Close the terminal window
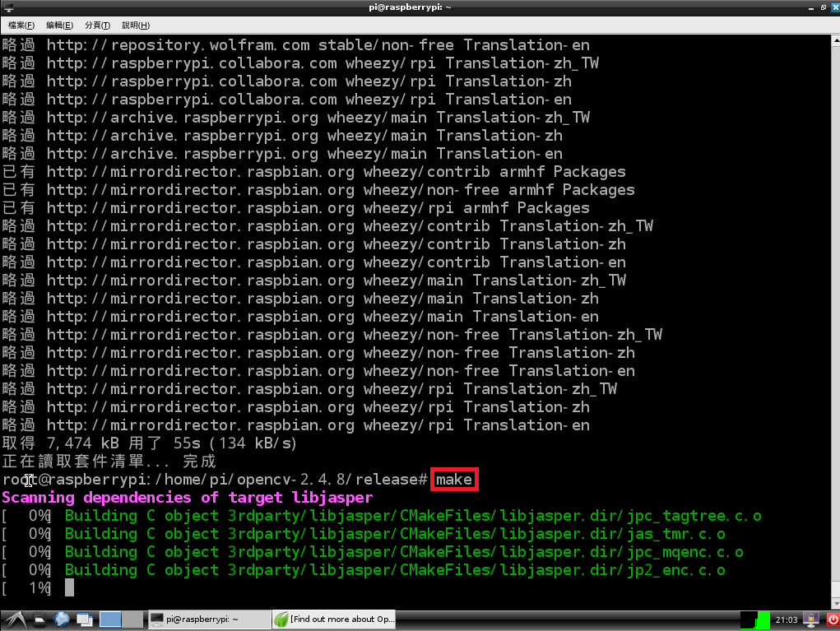The image size is (840, 631). click(x=834, y=7)
